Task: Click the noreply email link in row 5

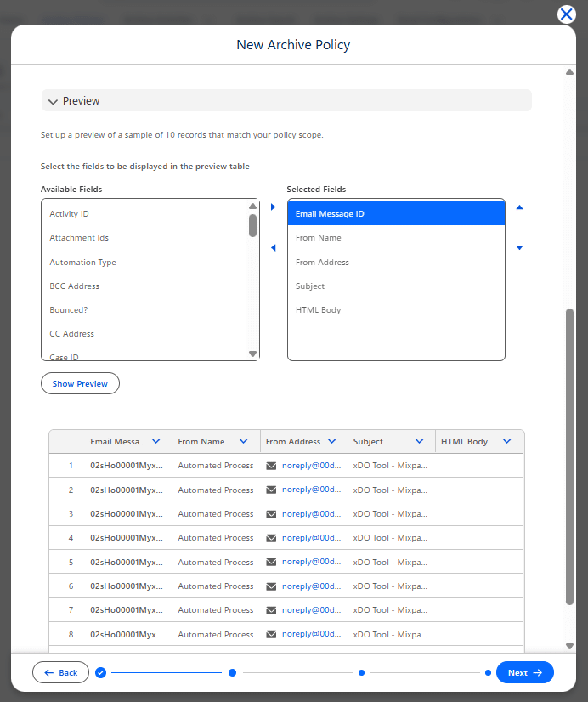Action: point(312,562)
